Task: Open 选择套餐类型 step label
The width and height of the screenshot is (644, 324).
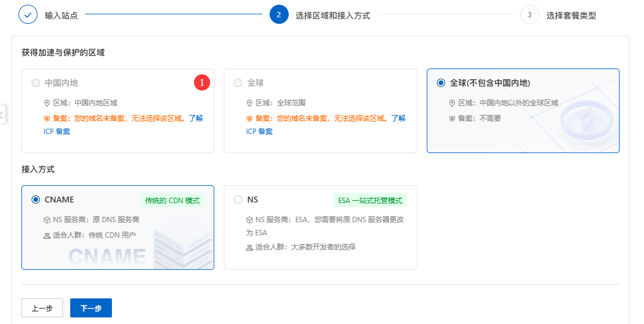Action: 571,15
